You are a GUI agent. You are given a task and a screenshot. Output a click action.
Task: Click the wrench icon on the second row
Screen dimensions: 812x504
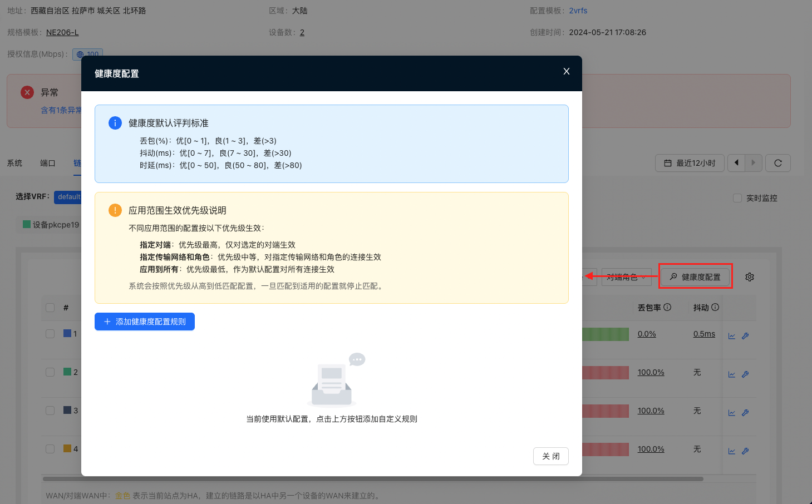pos(745,373)
